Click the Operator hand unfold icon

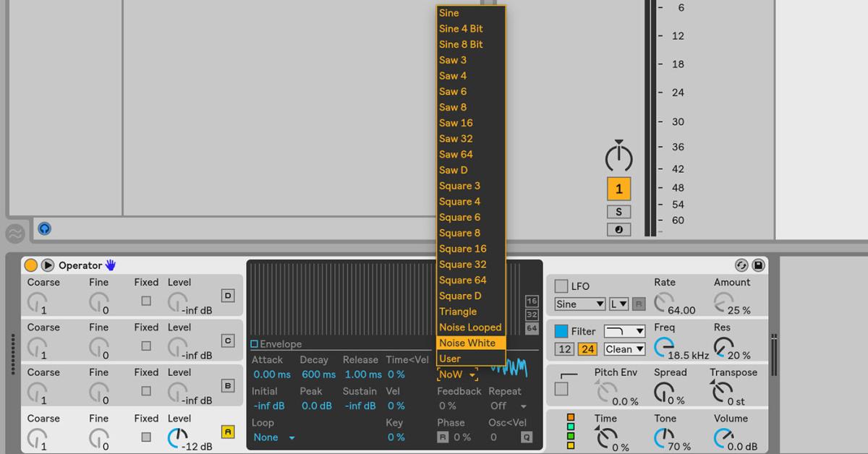111,265
